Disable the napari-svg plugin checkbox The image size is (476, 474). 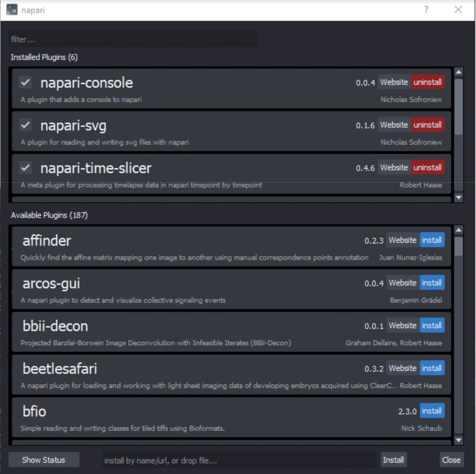point(26,125)
